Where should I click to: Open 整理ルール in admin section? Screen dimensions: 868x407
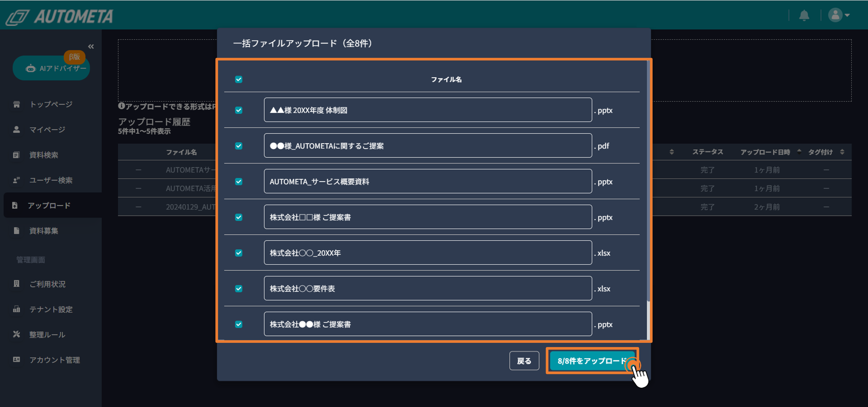pyautogui.click(x=47, y=334)
